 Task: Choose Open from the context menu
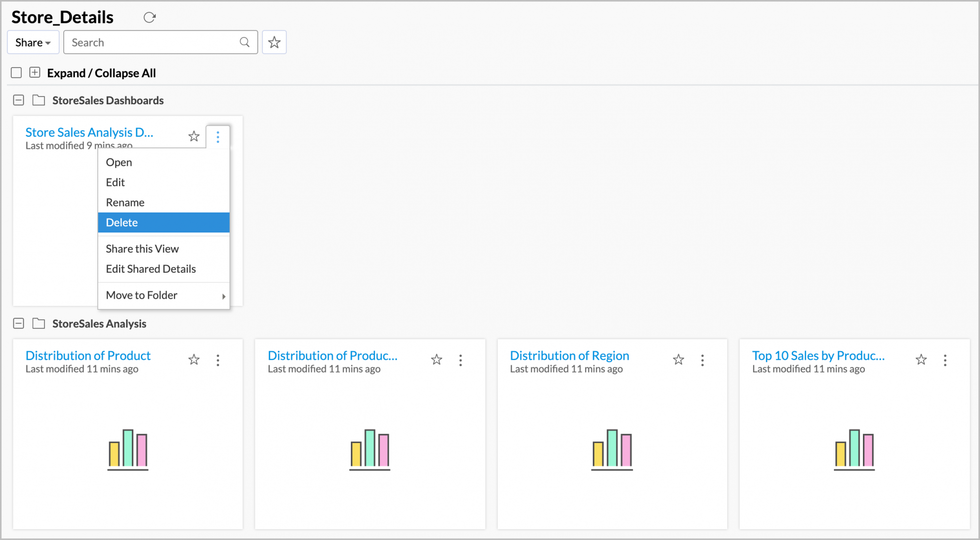pyautogui.click(x=164, y=162)
